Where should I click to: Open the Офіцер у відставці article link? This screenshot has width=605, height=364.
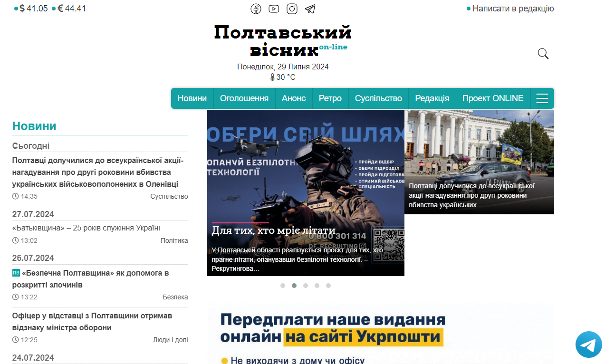point(92,322)
